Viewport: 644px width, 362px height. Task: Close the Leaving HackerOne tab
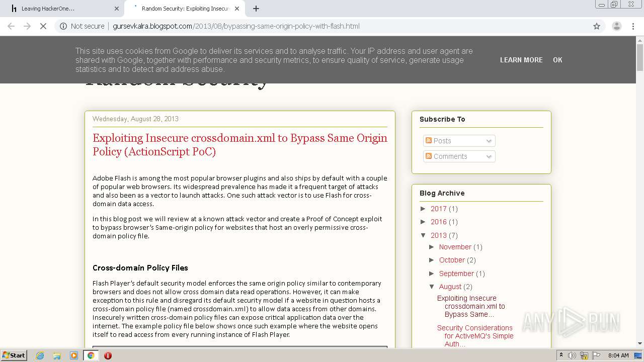[117, 9]
